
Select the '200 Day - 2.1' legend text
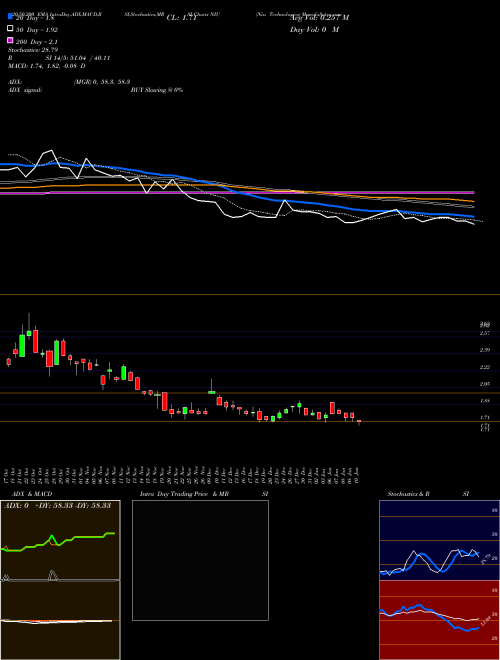[x=37, y=42]
